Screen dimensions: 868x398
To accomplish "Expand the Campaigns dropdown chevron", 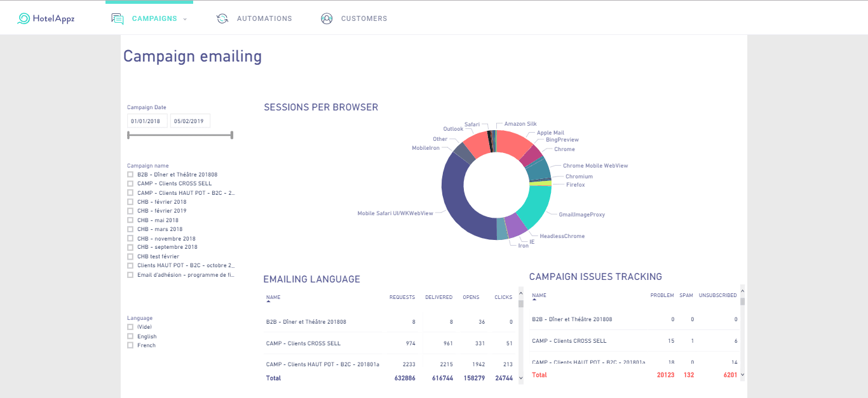I will pyautogui.click(x=185, y=19).
